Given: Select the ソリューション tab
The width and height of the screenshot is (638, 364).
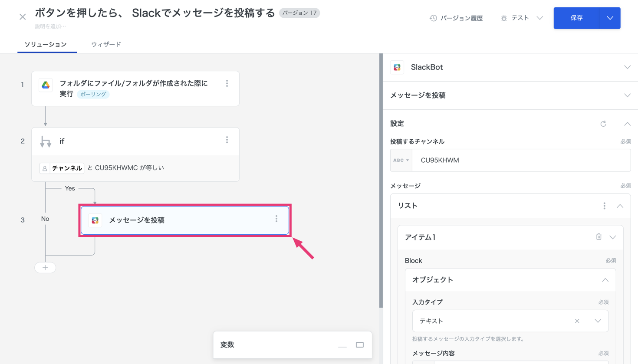Looking at the screenshot, I should [x=46, y=44].
